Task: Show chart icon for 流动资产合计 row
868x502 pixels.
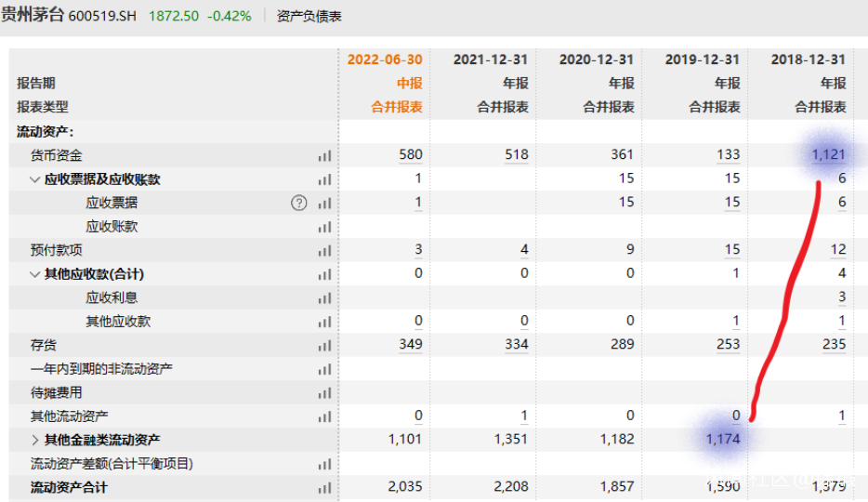Action: [x=325, y=488]
